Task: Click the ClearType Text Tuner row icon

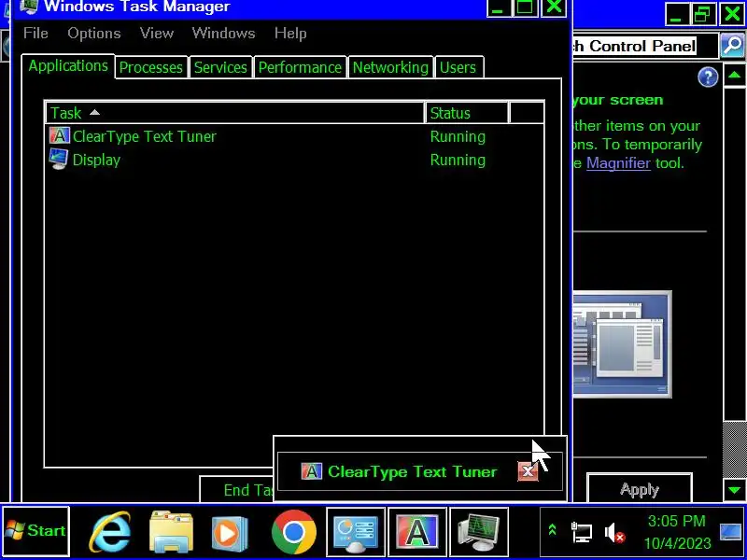Action: coord(59,136)
